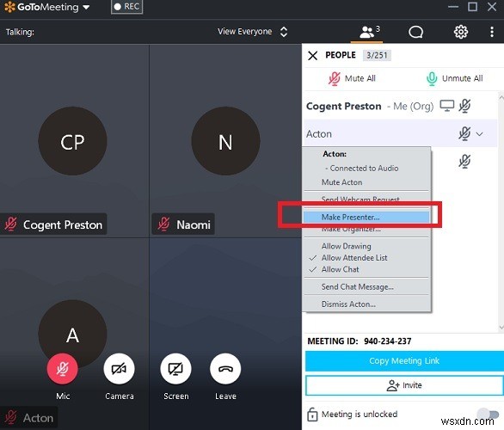
Task: Click the meeting ID 940-234-237
Action: point(387,341)
